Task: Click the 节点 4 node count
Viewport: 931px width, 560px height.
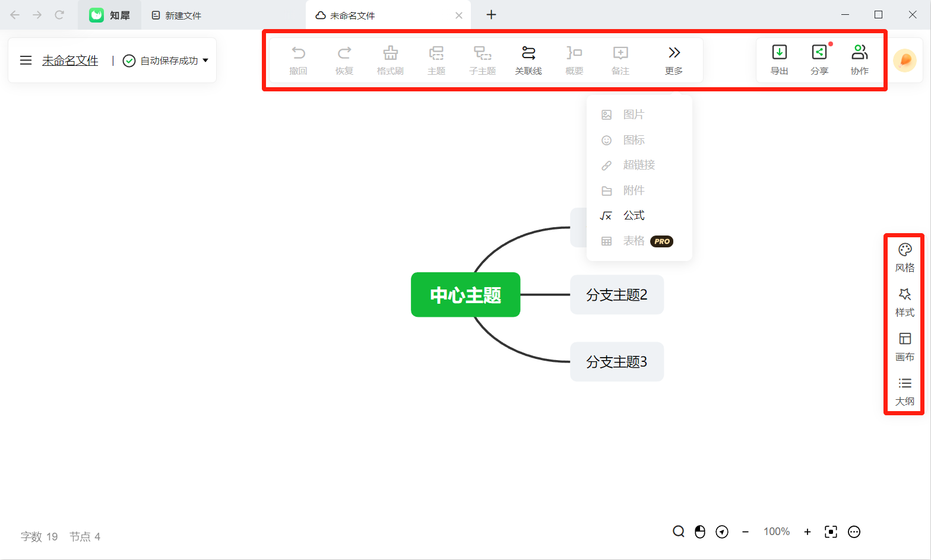Action: pos(85,536)
